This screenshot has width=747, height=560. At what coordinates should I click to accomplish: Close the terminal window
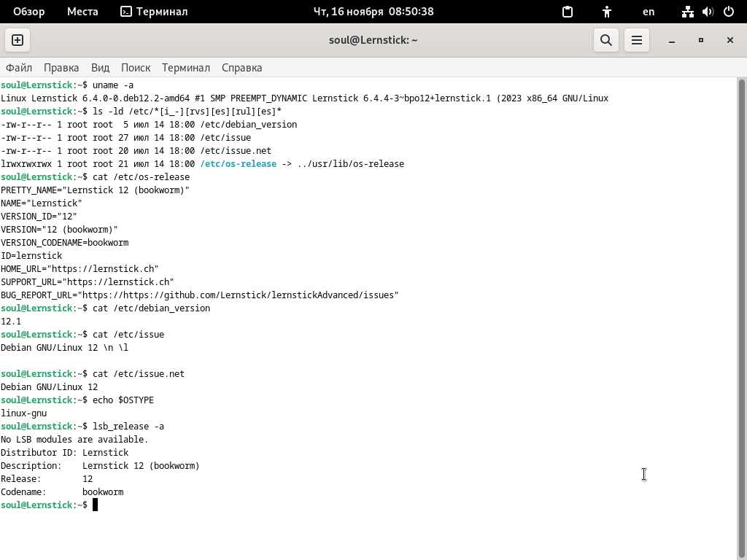(729, 41)
